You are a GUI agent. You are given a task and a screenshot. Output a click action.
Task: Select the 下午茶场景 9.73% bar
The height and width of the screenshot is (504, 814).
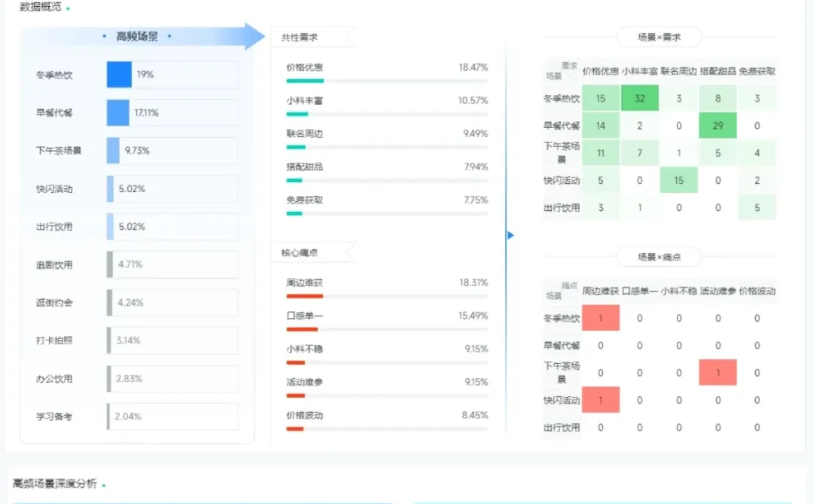(113, 151)
